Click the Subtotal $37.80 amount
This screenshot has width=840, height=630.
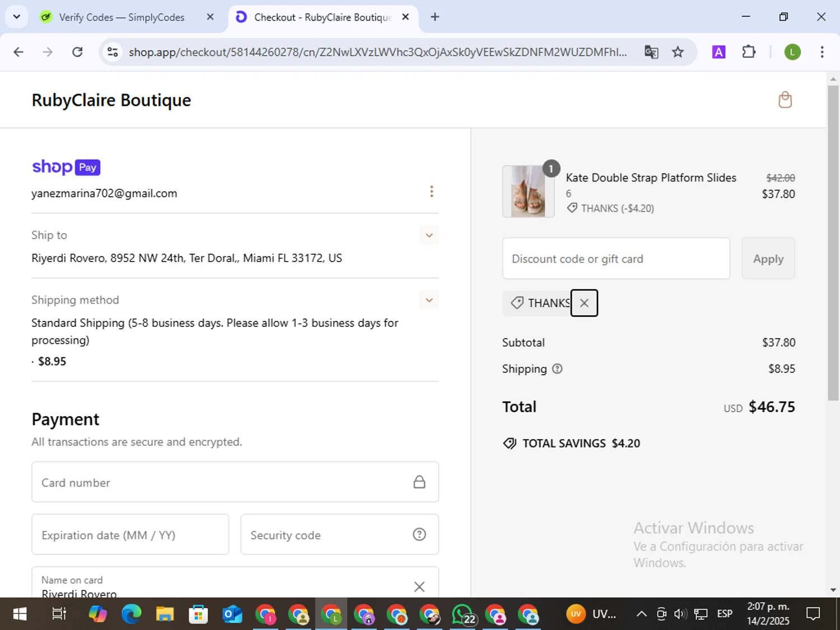pos(778,343)
